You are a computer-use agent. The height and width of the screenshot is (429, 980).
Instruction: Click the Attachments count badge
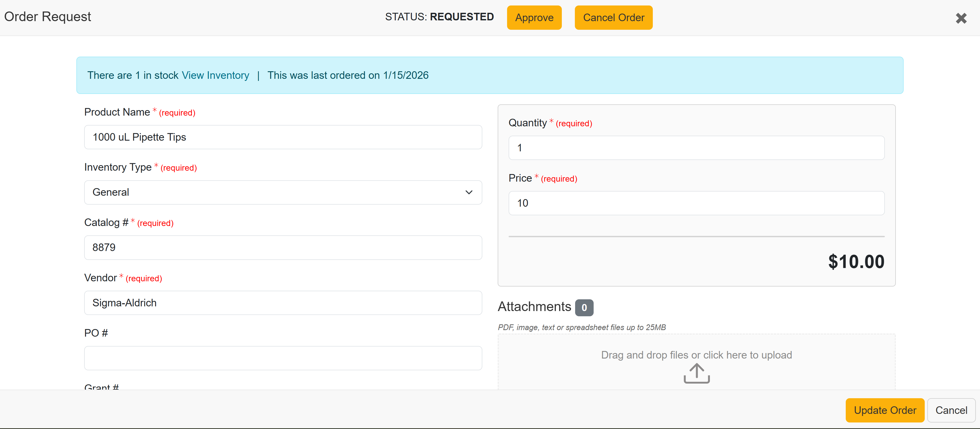click(x=584, y=308)
